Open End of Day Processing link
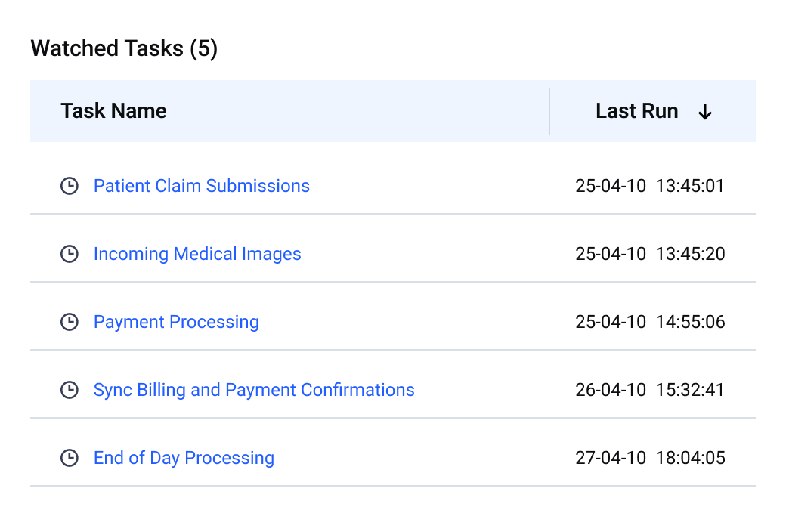Viewport: 786px width, 532px height. coord(184,458)
